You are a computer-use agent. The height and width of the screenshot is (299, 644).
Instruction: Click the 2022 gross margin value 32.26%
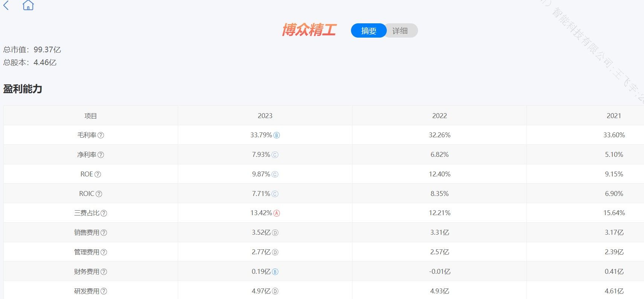click(x=440, y=135)
